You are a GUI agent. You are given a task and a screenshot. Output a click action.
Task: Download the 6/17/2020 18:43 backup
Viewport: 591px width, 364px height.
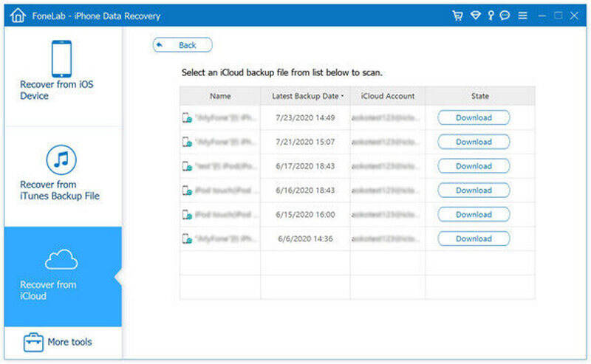[x=474, y=166]
